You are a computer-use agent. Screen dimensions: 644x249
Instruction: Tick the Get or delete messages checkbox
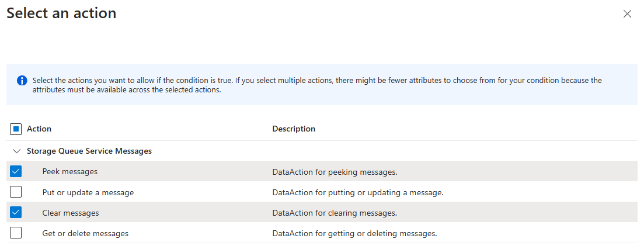tap(16, 233)
